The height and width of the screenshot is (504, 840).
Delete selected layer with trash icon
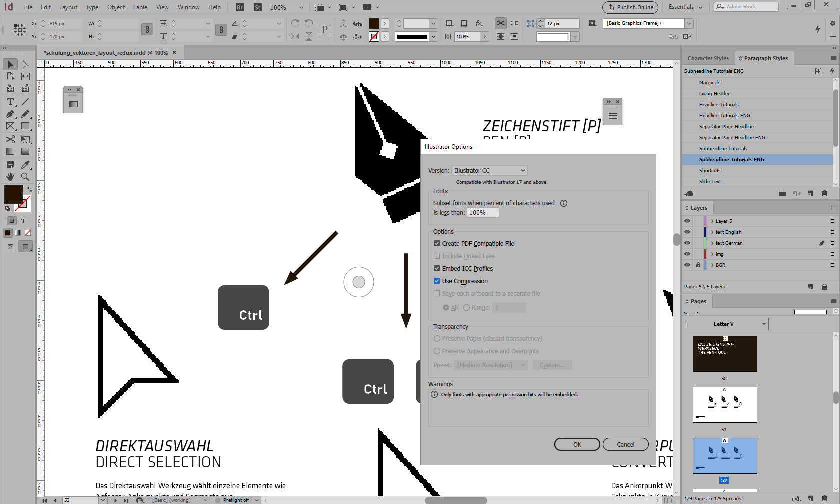tap(824, 287)
